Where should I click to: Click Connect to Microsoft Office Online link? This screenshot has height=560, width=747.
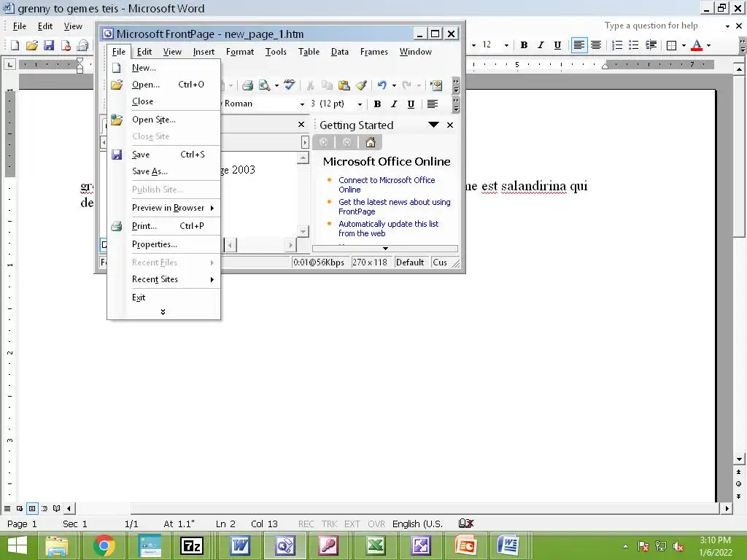(x=387, y=184)
